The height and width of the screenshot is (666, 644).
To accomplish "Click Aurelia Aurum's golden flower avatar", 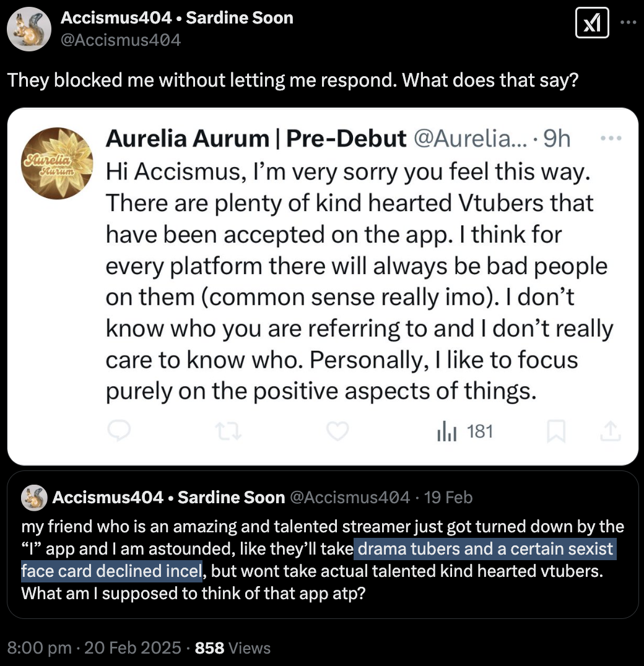I will tap(57, 163).
